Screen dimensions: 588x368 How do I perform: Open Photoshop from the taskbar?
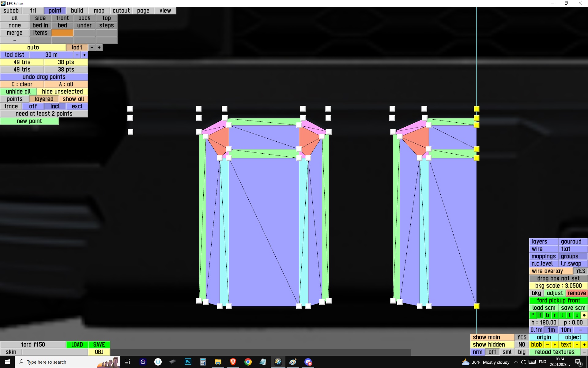tap(188, 362)
